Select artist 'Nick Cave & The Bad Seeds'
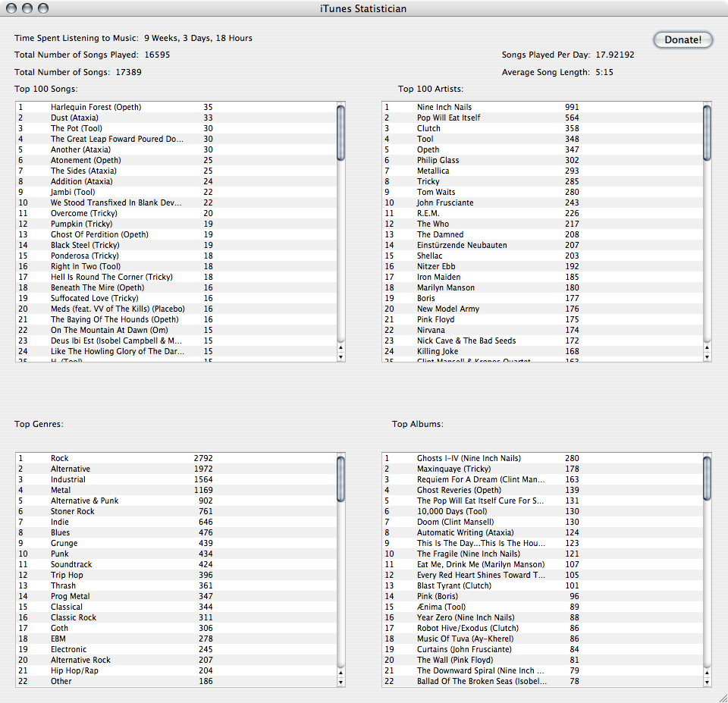Image resolution: width=728 pixels, height=703 pixels. click(x=542, y=341)
